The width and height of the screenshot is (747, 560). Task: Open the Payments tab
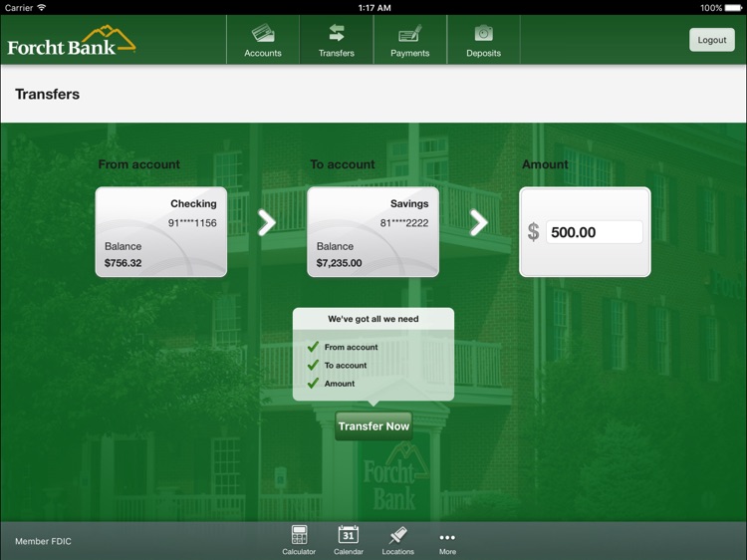(409, 40)
